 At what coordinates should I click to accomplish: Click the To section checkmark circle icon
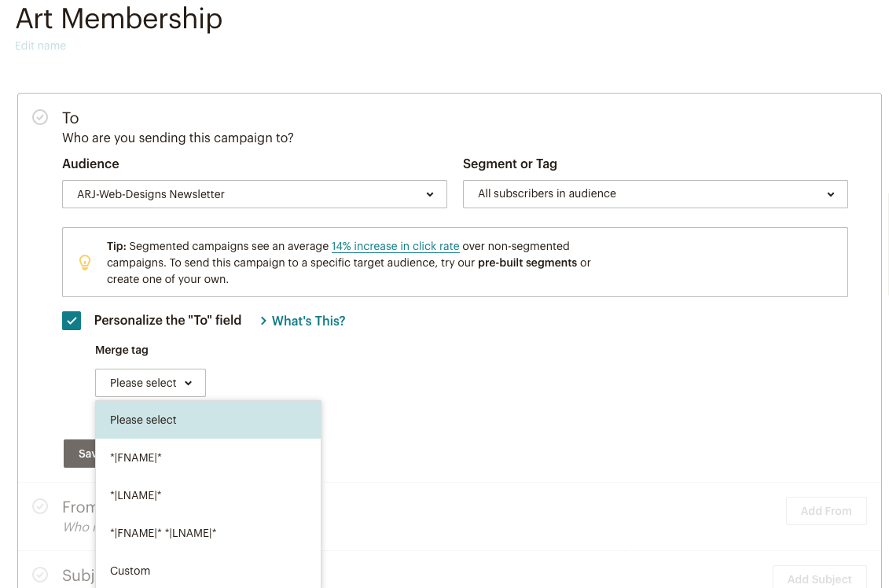pyautogui.click(x=40, y=117)
